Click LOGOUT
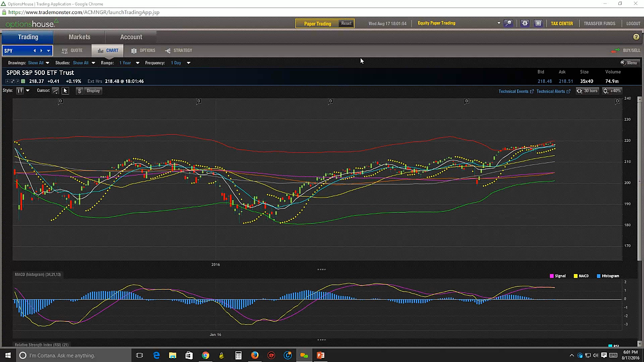Image resolution: width=644 pixels, height=362 pixels. 633,24
